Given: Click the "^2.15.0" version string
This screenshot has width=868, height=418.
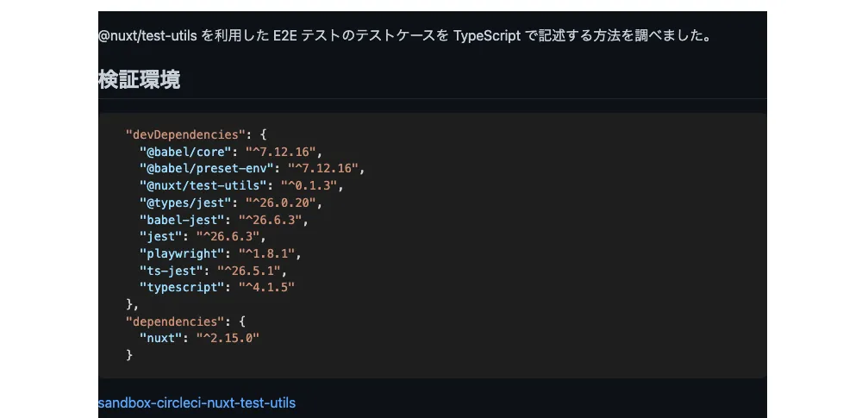Looking at the screenshot, I should point(228,338).
